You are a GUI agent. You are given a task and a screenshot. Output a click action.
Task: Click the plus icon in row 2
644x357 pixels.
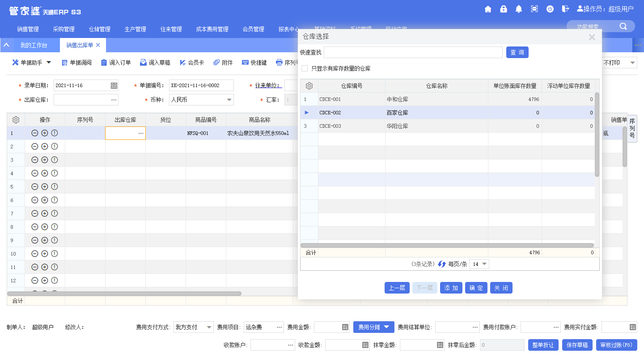(45, 147)
